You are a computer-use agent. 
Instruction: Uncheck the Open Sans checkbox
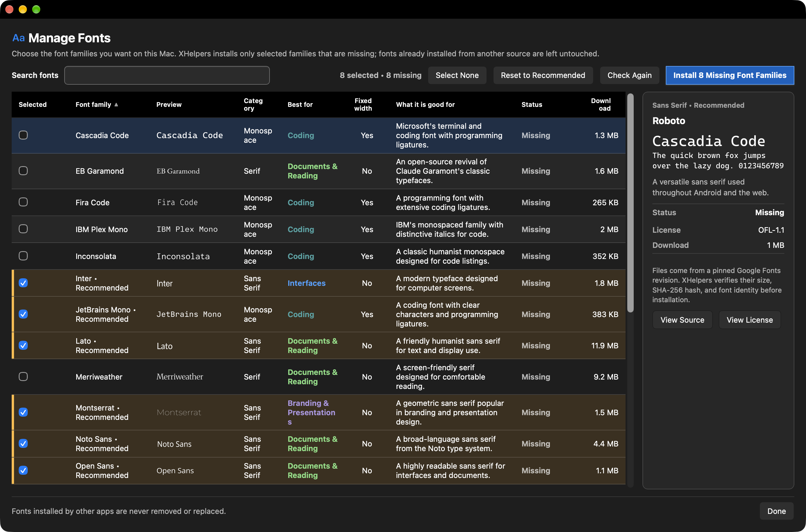click(x=23, y=470)
